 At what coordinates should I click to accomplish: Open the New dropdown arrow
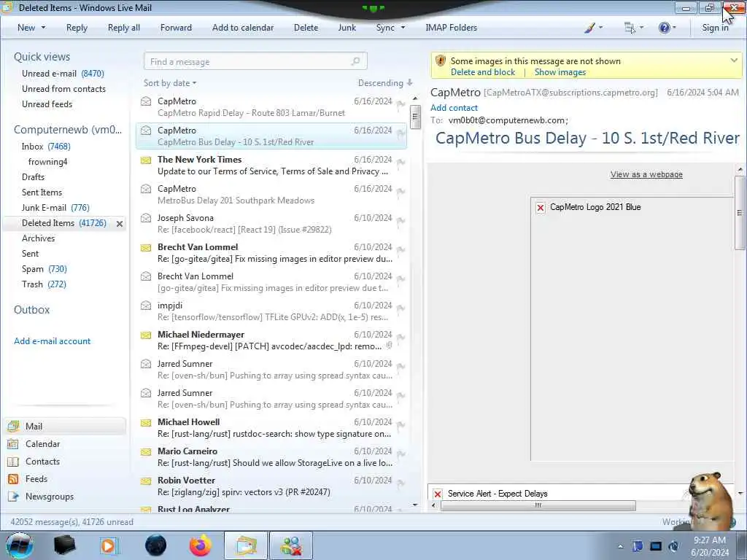(43, 28)
